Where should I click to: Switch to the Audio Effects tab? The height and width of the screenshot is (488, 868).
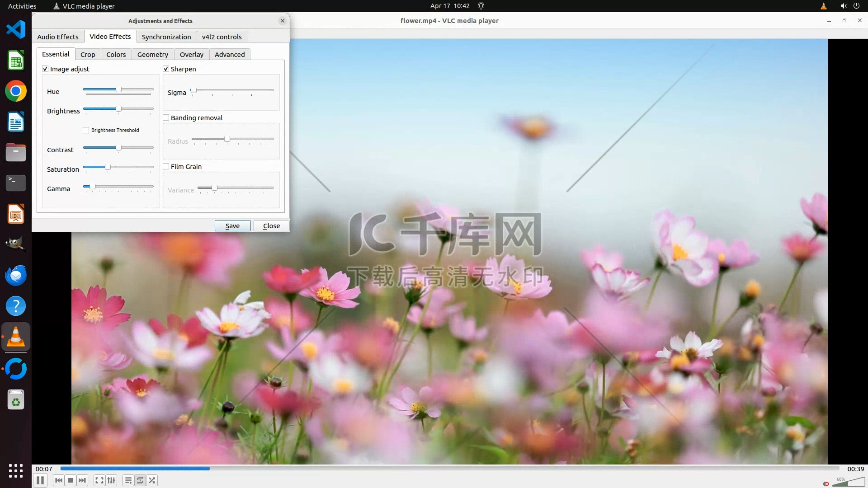pos(57,37)
